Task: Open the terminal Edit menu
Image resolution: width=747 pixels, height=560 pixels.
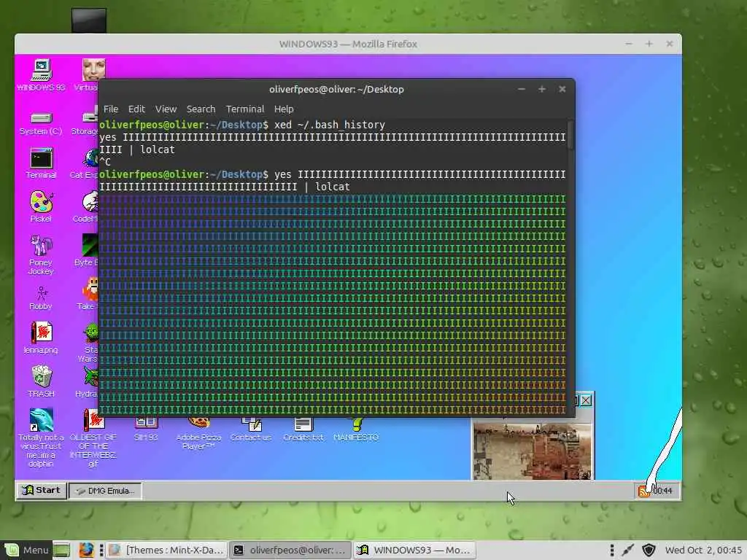Action: 136,109
